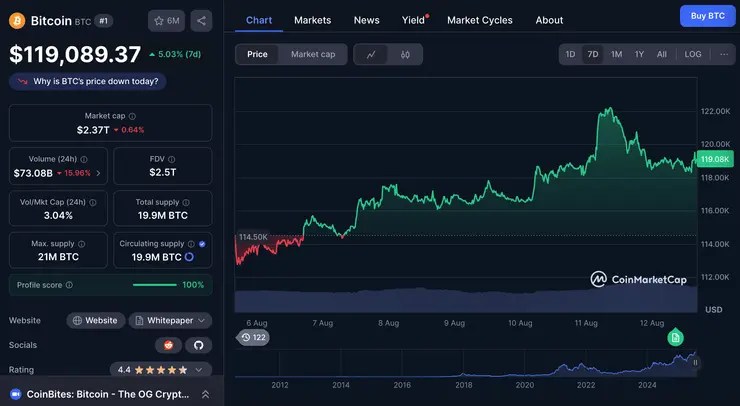Open the chart more options ellipsis menu

pyautogui.click(x=724, y=54)
